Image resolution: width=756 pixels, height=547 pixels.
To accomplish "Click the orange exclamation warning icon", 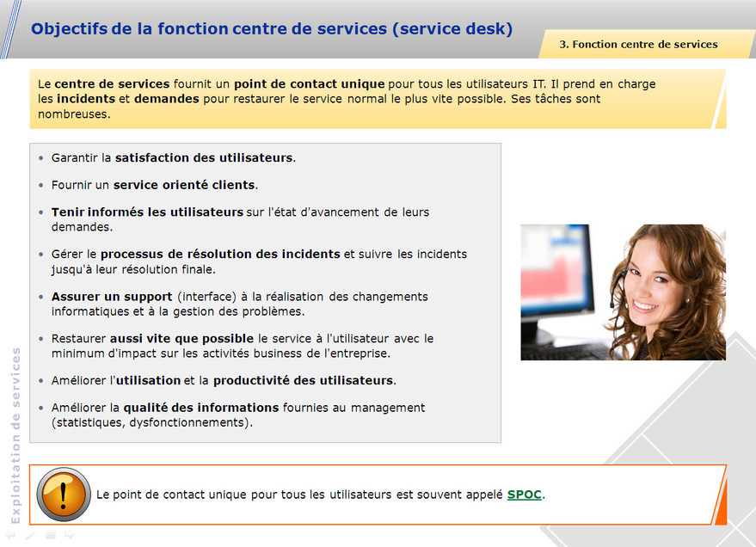I will [x=64, y=495].
